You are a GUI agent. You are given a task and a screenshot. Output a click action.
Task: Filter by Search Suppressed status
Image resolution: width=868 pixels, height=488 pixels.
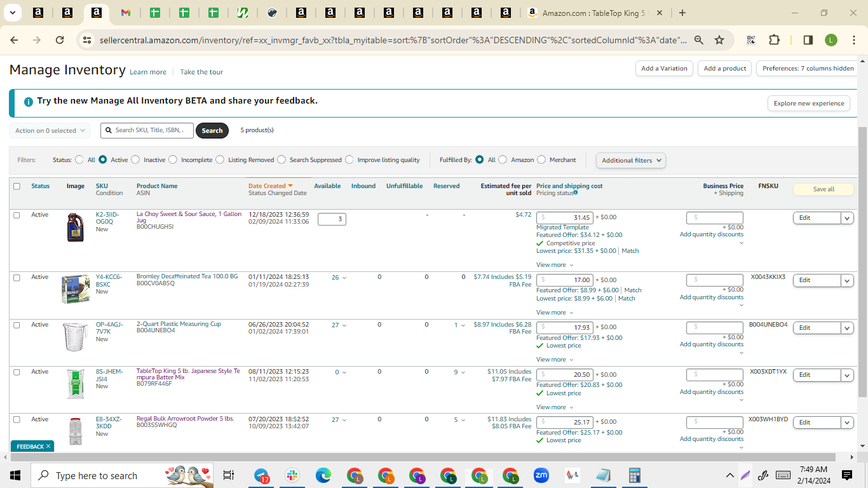tap(281, 160)
